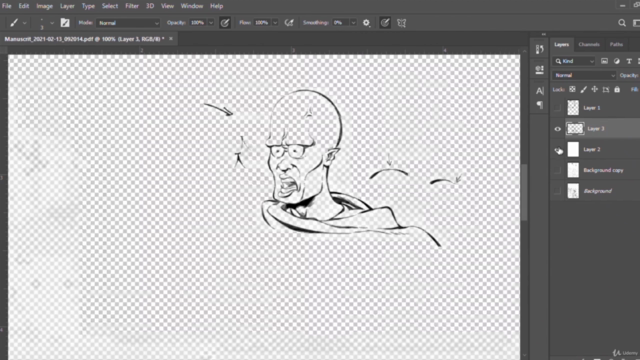Lock image pixels brush icon

click(x=584, y=89)
